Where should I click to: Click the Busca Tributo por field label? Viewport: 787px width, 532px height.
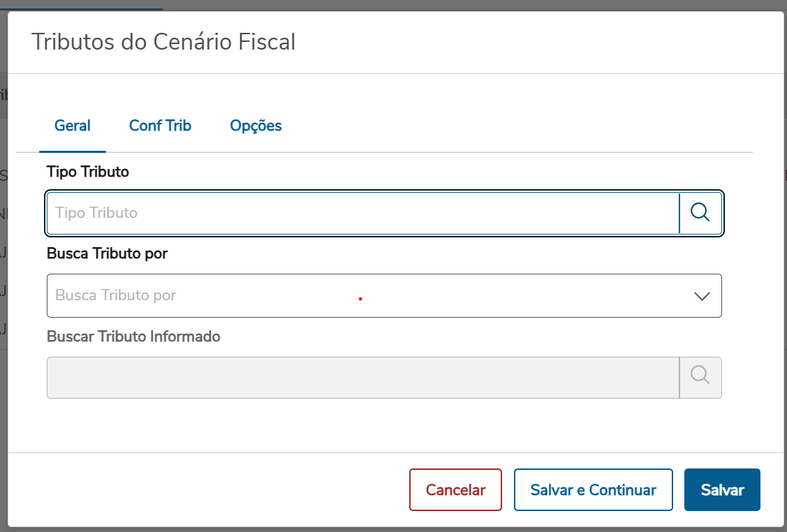[107, 254]
